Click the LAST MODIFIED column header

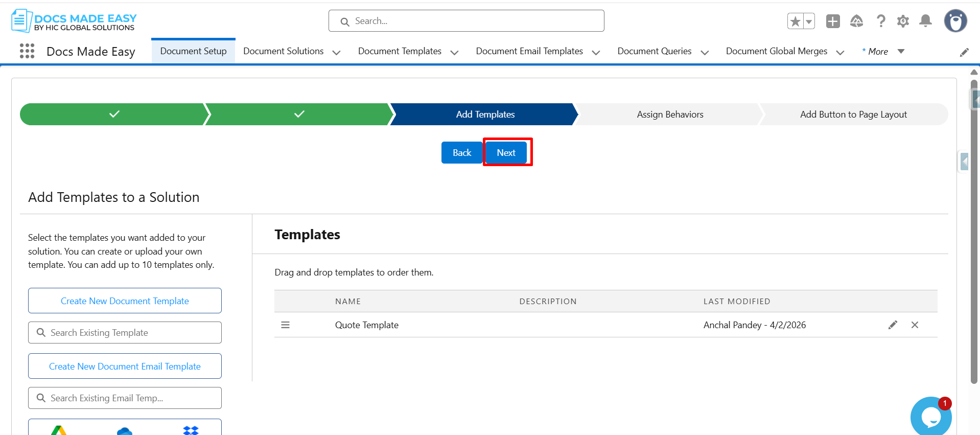point(737,301)
